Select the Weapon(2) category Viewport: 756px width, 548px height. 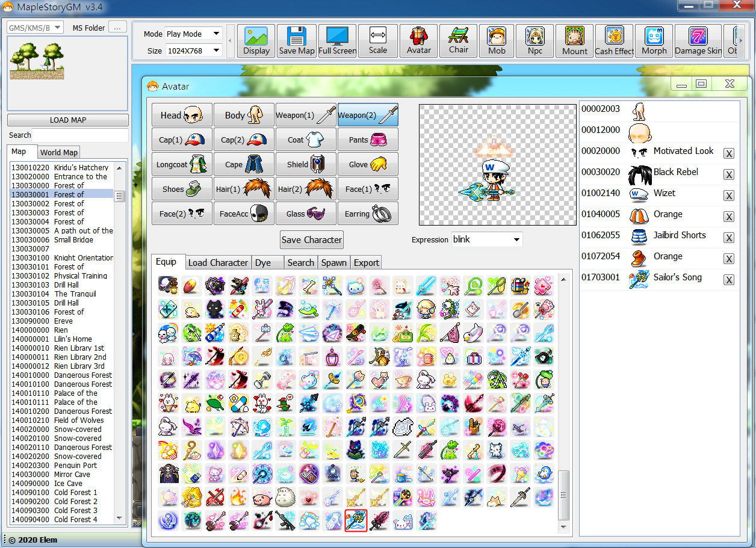368,115
